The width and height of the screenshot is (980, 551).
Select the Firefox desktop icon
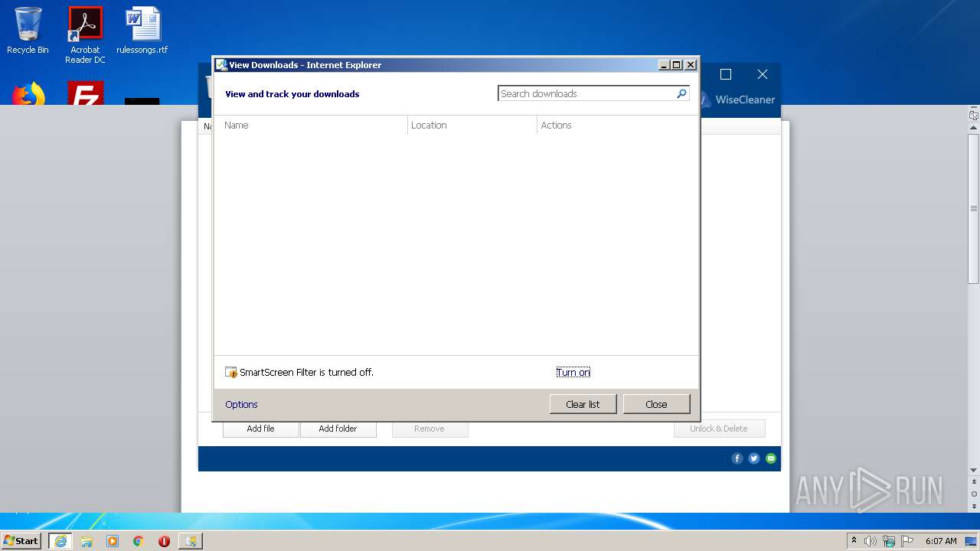[28, 93]
